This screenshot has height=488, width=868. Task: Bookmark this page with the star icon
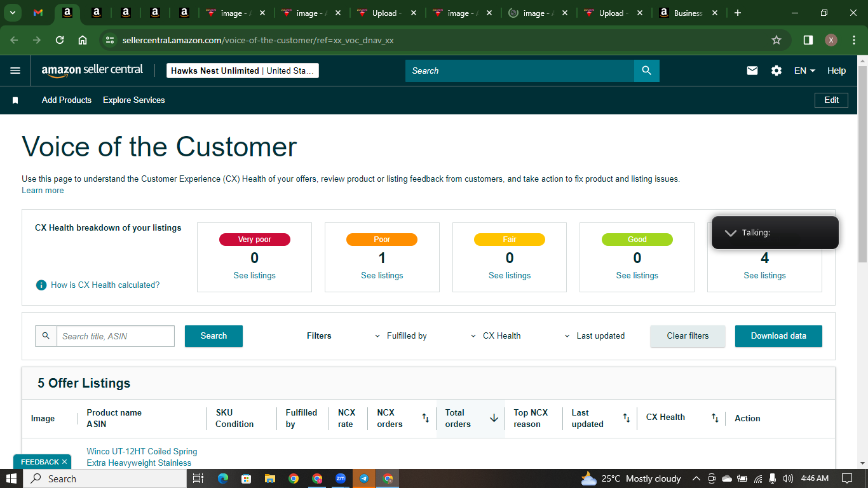pyautogui.click(x=776, y=40)
